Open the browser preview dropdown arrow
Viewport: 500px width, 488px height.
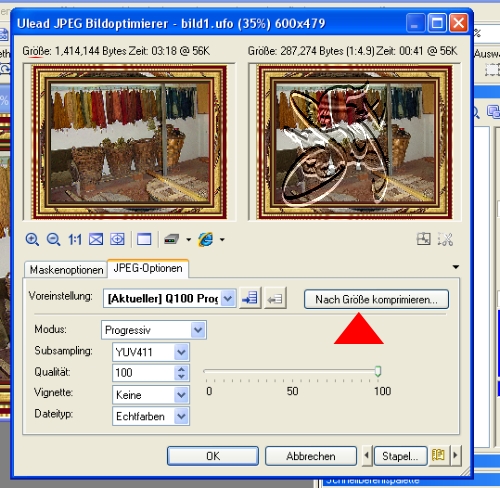tap(222, 239)
